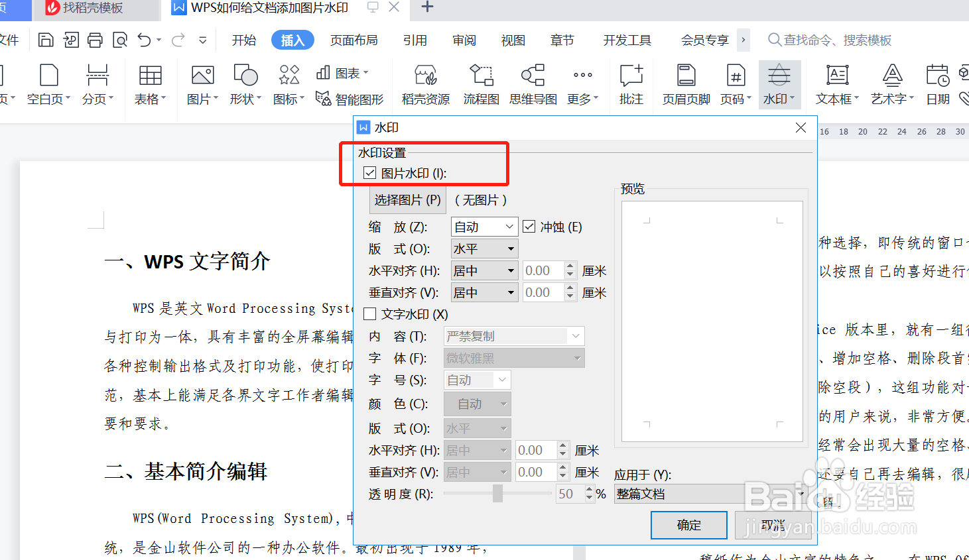Click the page number (页码) icon
The width and height of the screenshot is (969, 560).
[736, 76]
